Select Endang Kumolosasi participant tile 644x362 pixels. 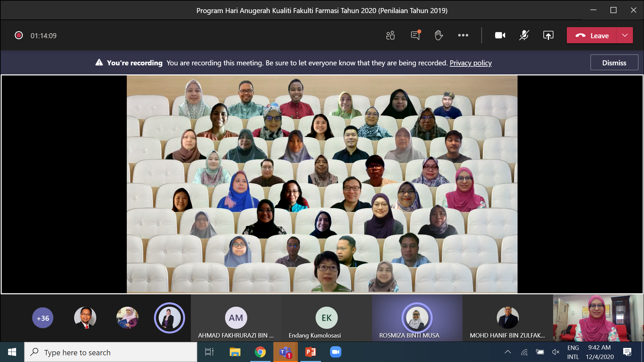click(x=326, y=318)
